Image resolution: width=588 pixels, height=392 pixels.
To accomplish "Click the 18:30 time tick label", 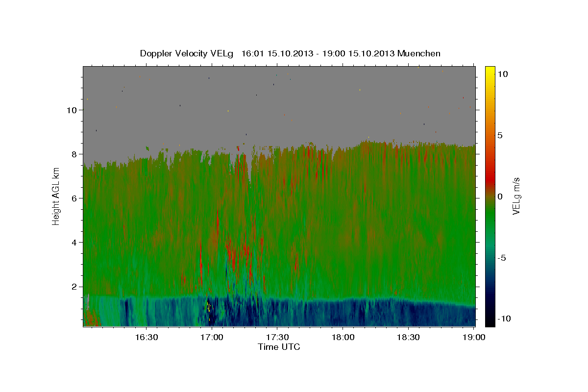I will click(x=409, y=337).
